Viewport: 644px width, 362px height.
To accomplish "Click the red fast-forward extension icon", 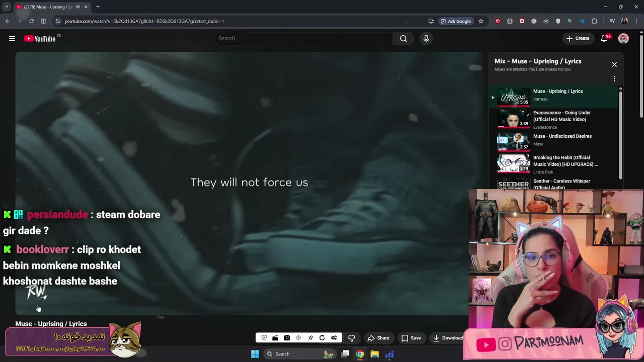I will click(522, 21).
